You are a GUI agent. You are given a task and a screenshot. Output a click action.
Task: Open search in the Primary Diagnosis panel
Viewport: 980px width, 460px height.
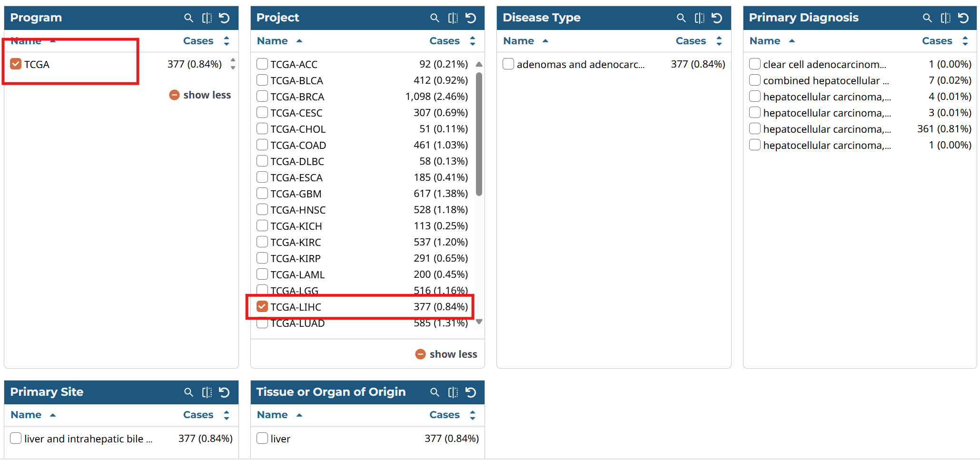[927, 18]
